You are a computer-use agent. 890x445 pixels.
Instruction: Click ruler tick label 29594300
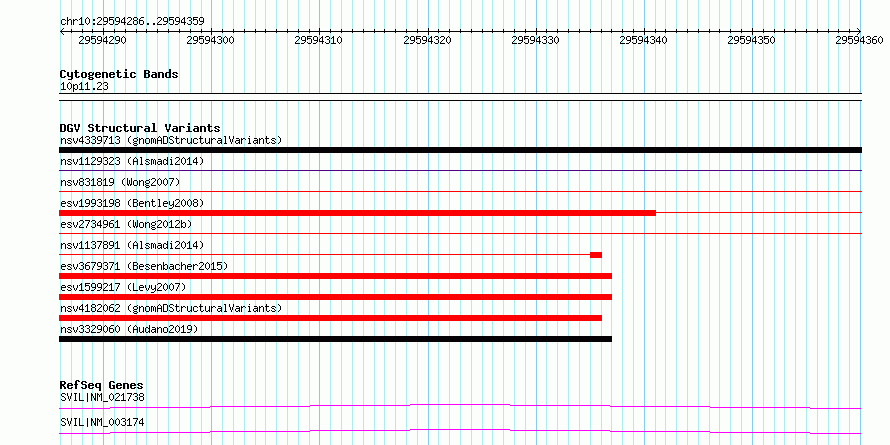[211, 40]
